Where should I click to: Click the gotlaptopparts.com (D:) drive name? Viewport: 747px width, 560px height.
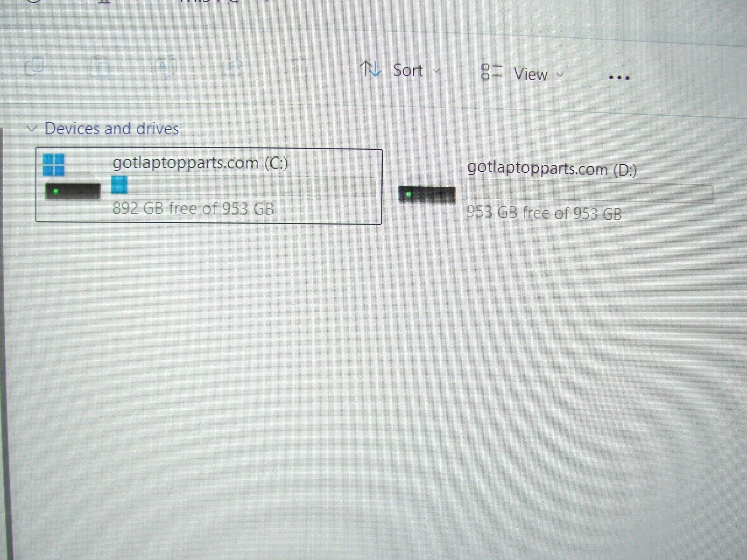[552, 168]
